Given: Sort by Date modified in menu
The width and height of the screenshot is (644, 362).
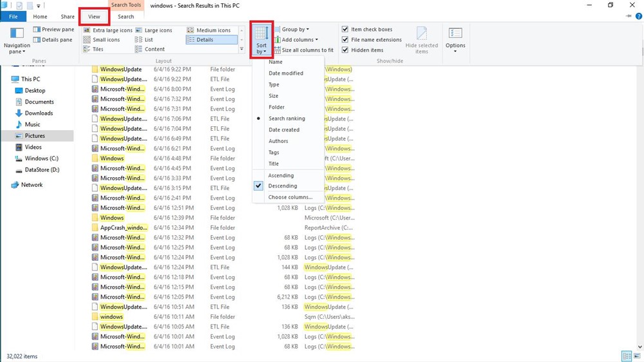Looking at the screenshot, I should click(x=286, y=73).
